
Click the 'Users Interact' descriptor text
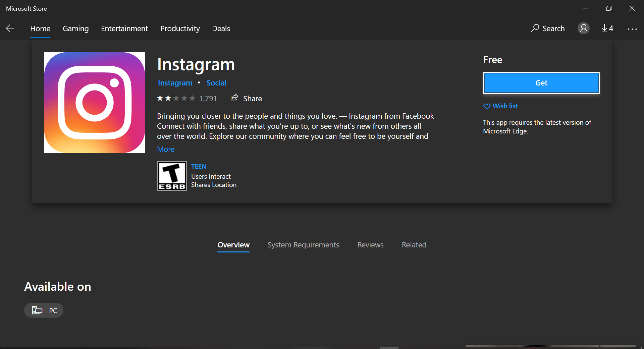(211, 176)
